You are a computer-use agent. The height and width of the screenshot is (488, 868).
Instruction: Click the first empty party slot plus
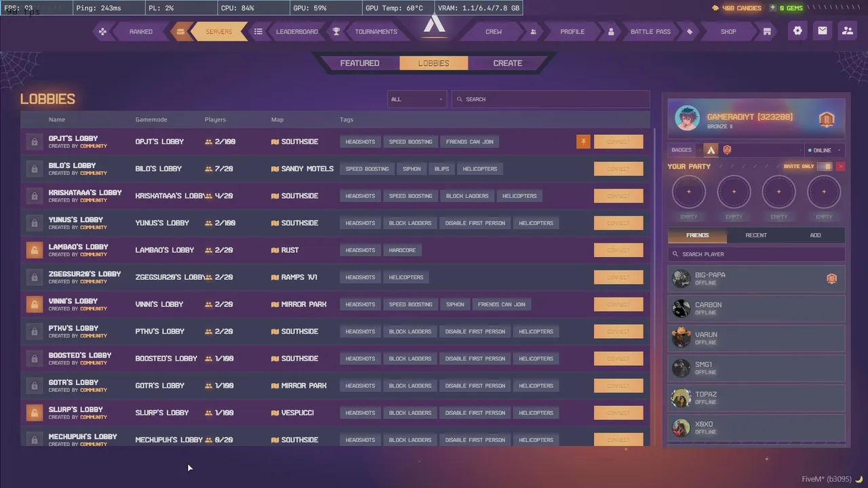(x=688, y=192)
